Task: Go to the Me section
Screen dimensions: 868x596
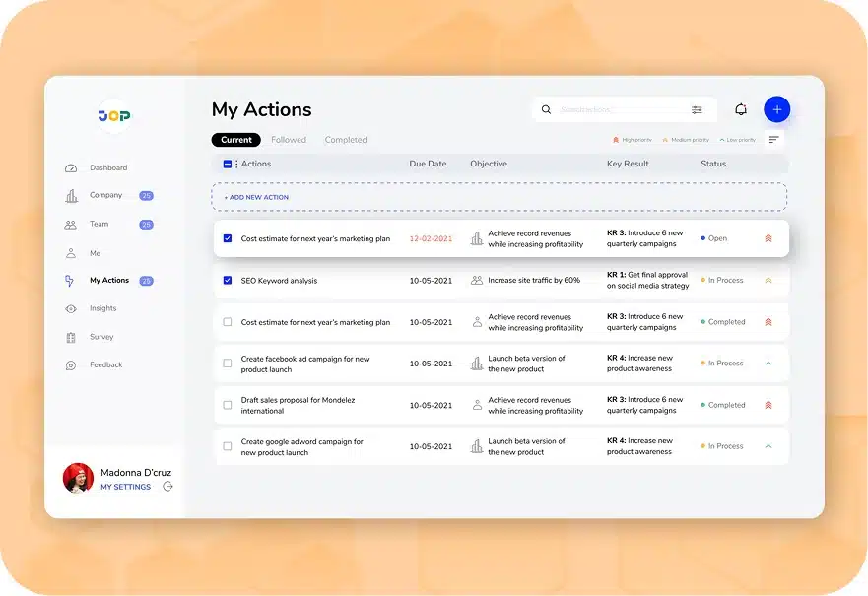Action: tap(94, 252)
